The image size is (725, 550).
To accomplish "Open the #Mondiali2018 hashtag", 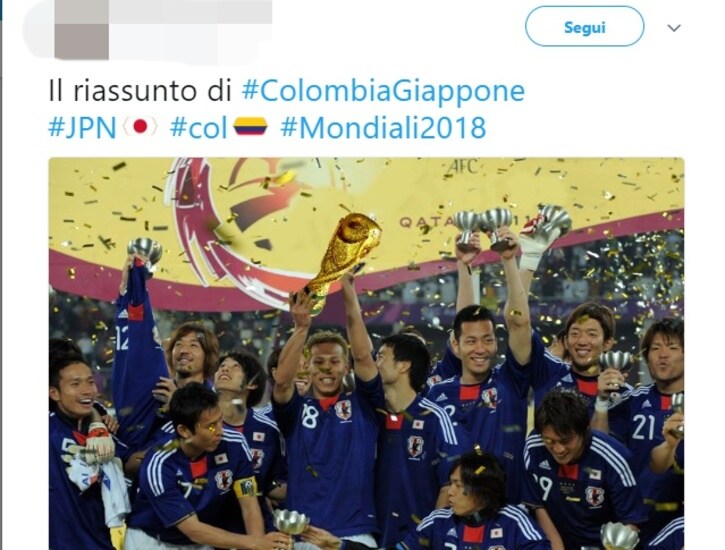I will point(383,128).
